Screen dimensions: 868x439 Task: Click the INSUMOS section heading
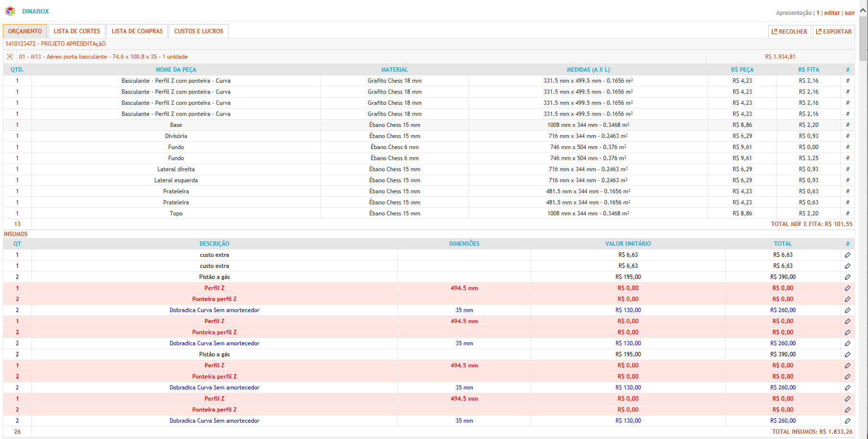16,234
